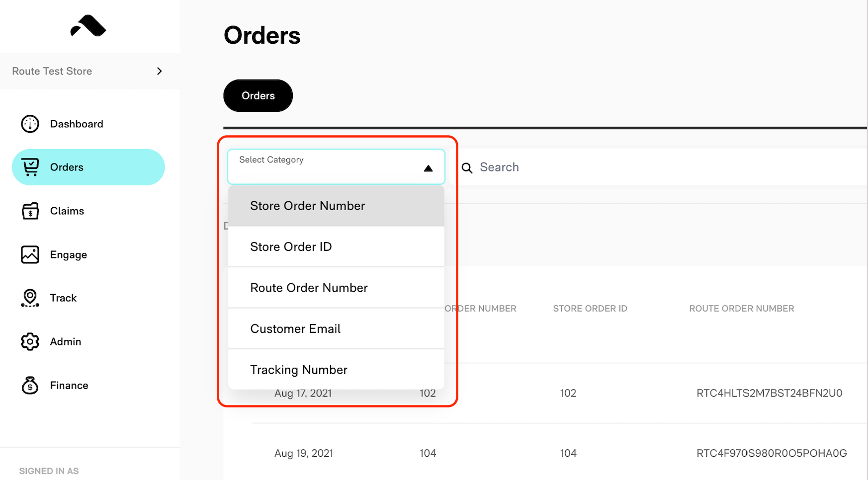Image resolution: width=868 pixels, height=480 pixels.
Task: Select Customer Email category
Action: coord(336,329)
